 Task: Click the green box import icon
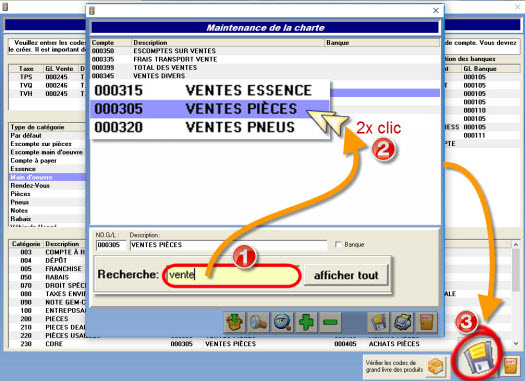(234, 322)
